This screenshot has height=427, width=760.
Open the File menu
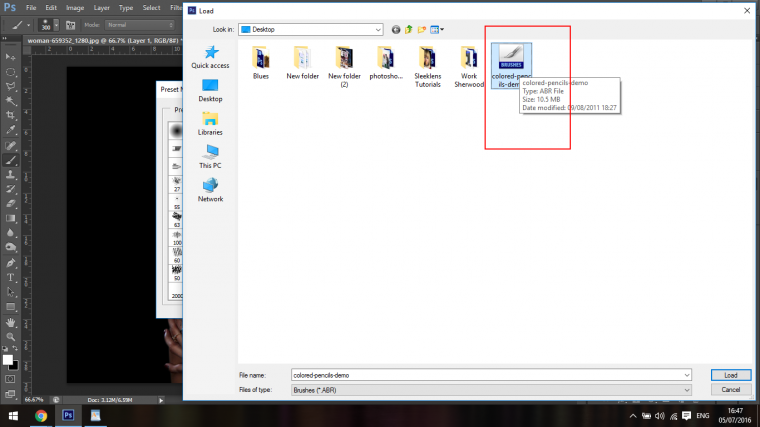(x=31, y=8)
